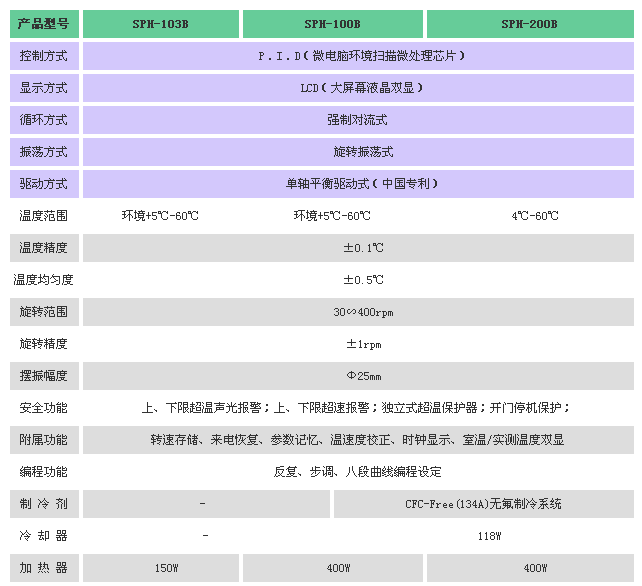Select the SPH-200B column header
Image resolution: width=642 pixels, height=586 pixels.
coord(529,23)
